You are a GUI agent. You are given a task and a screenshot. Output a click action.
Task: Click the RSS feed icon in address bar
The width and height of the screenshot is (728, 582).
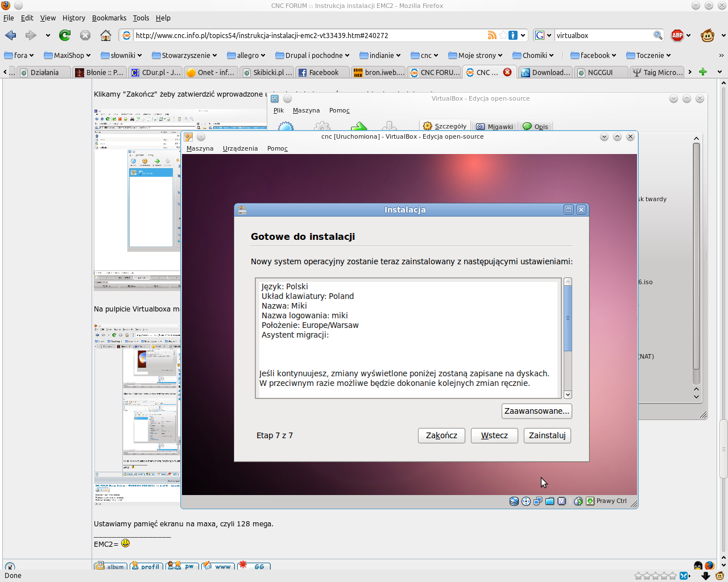(492, 35)
